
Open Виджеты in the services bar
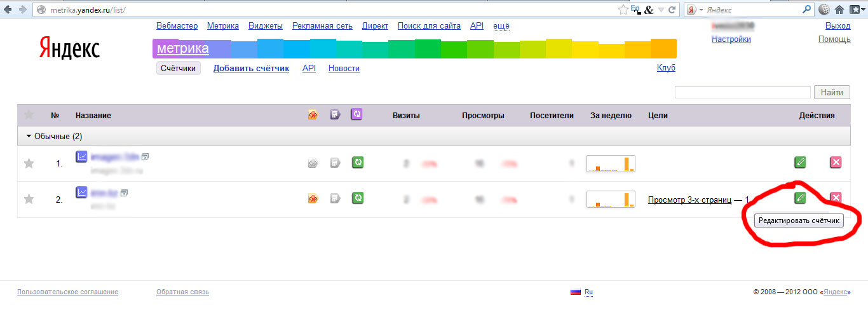(x=266, y=26)
